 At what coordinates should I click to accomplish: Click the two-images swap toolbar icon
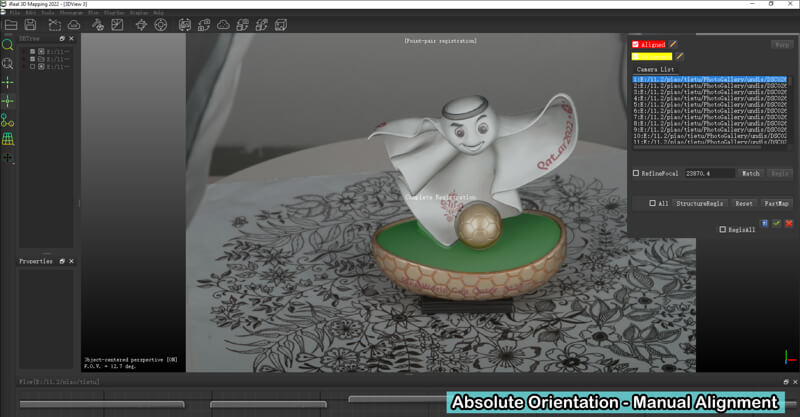click(204, 24)
